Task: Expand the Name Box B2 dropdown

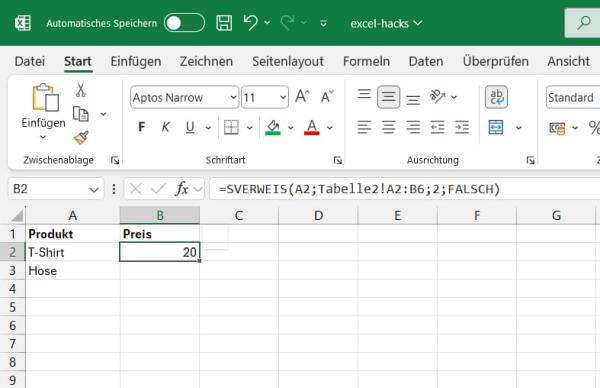Action: (94, 189)
